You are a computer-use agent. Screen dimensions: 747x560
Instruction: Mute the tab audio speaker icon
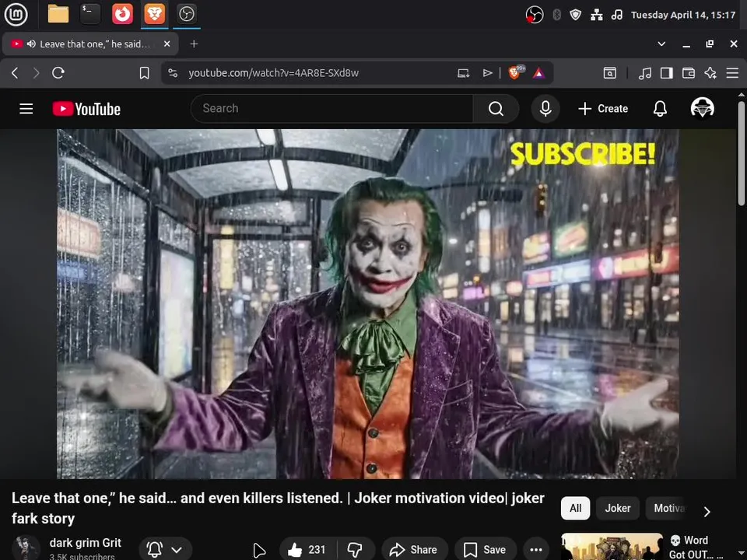[x=31, y=44]
